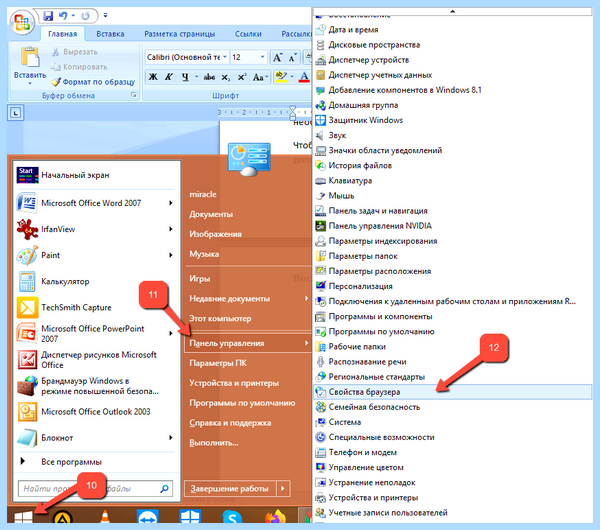Open the font size dropdown

(262, 57)
